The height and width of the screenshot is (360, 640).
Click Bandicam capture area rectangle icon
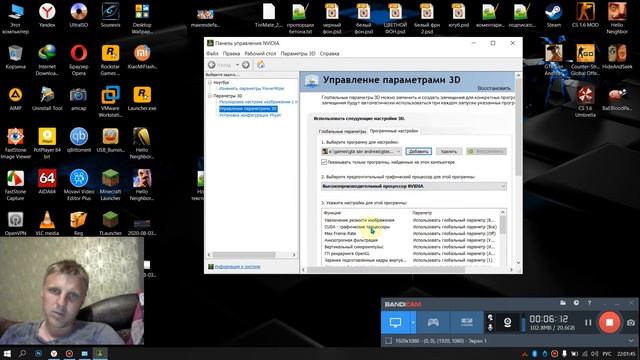[x=389, y=340]
